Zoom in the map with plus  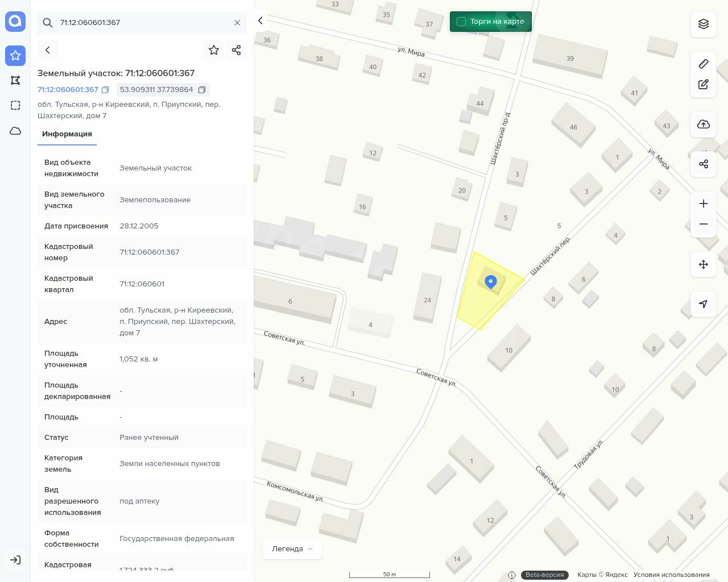tap(704, 203)
